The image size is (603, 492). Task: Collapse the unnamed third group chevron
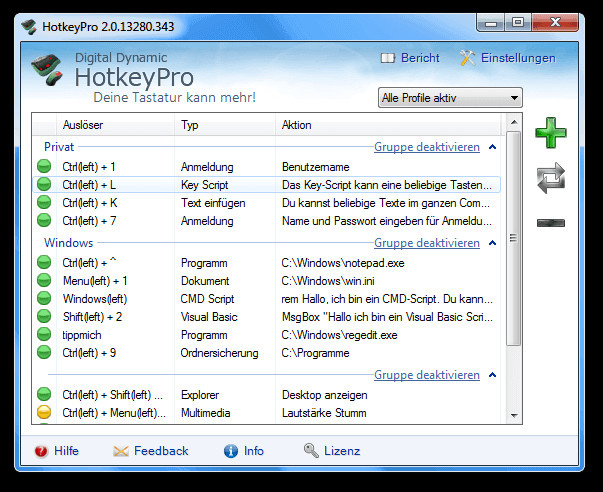coord(492,375)
